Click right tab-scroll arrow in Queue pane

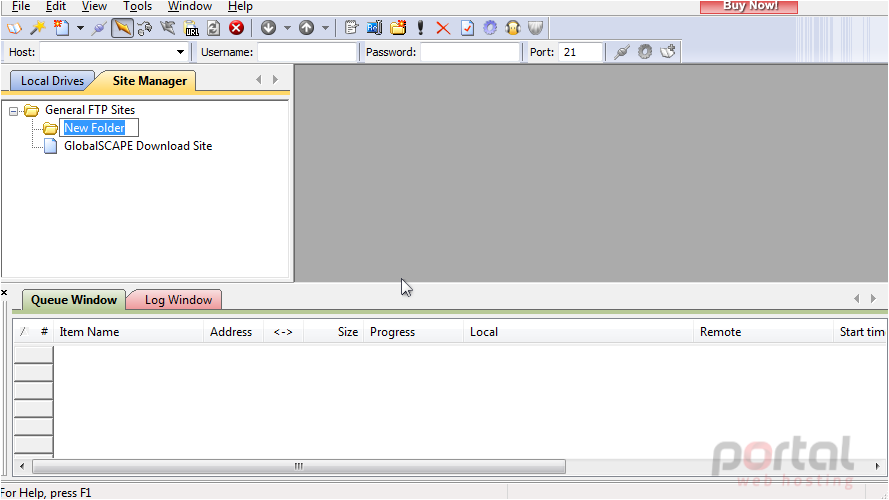pyautogui.click(x=874, y=299)
